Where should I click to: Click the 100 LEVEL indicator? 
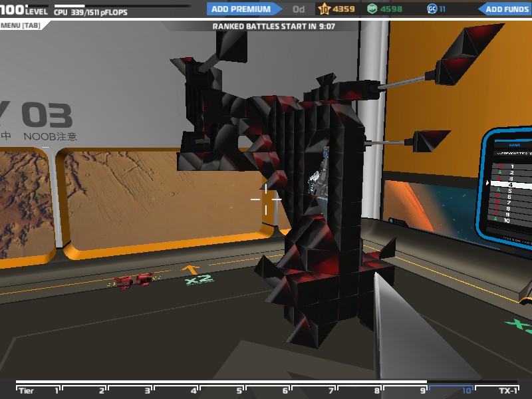click(x=24, y=10)
